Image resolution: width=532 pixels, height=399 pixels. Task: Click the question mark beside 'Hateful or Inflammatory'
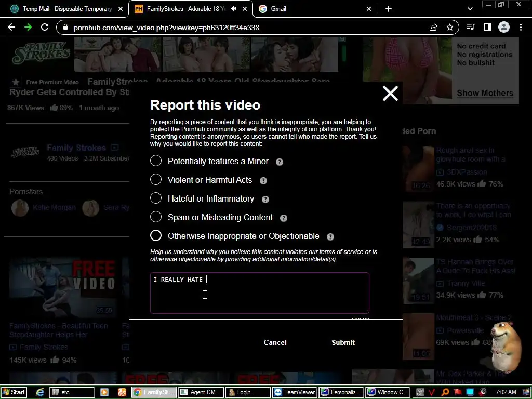(265, 199)
